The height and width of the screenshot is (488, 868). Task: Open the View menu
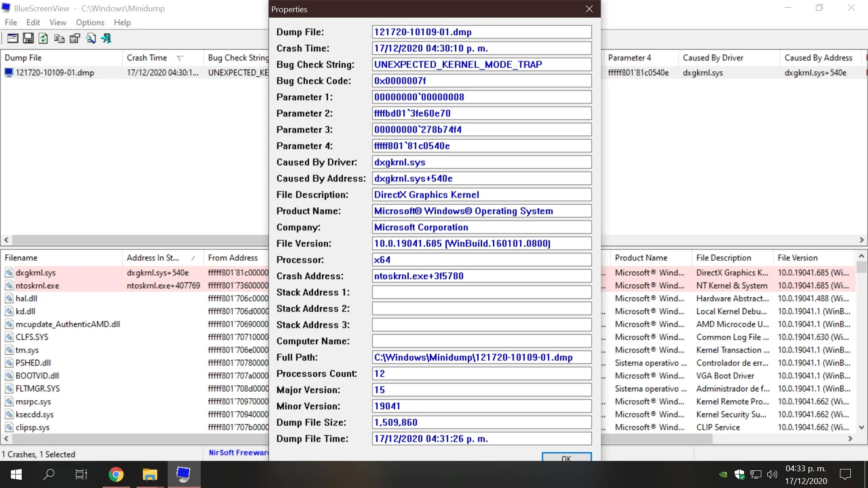click(x=57, y=23)
